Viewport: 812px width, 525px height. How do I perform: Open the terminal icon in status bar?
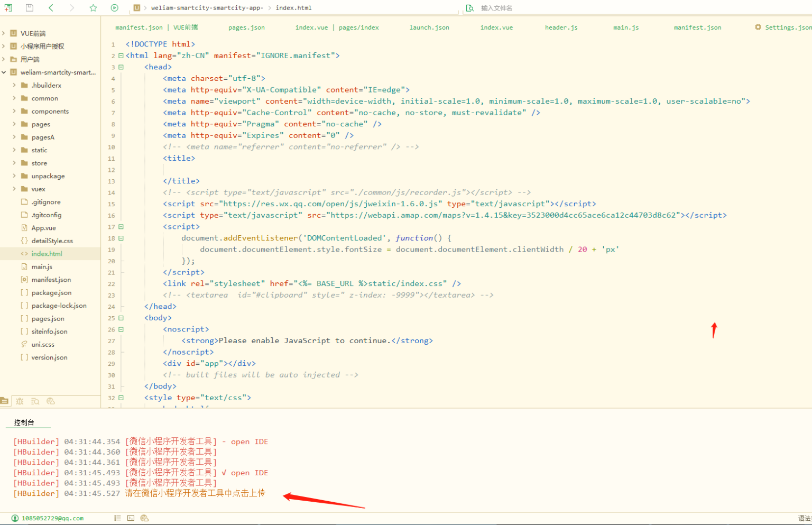[x=131, y=518]
